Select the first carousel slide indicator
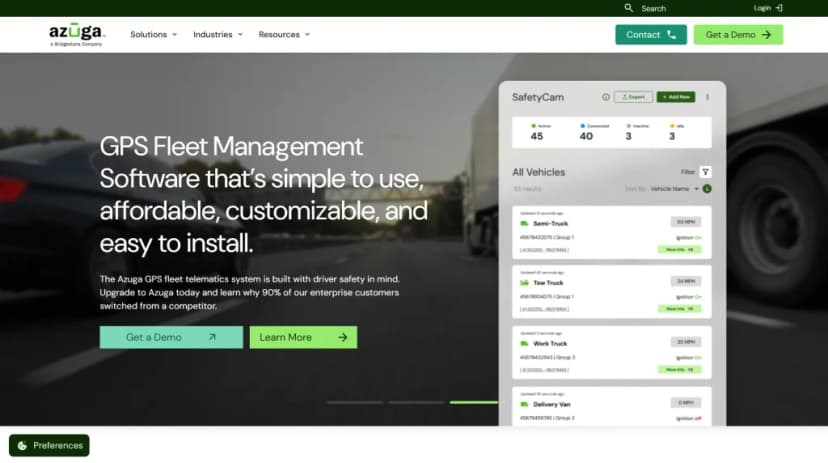 point(355,402)
